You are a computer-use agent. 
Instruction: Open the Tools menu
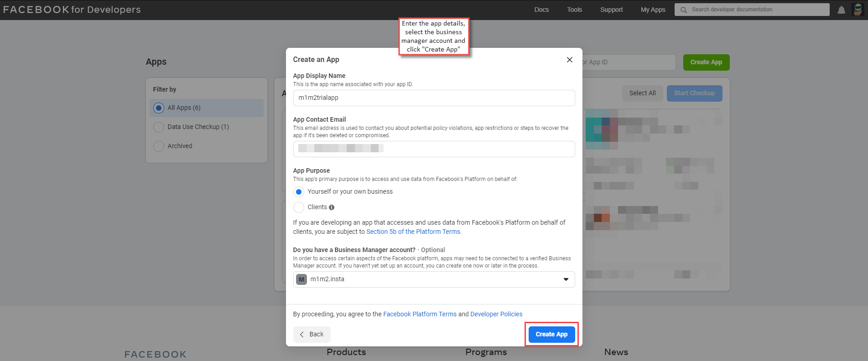point(574,10)
